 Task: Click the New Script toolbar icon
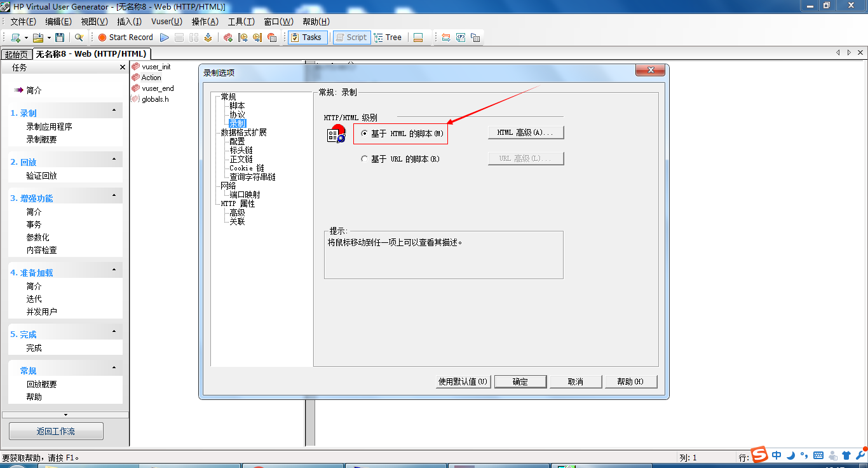pos(15,38)
